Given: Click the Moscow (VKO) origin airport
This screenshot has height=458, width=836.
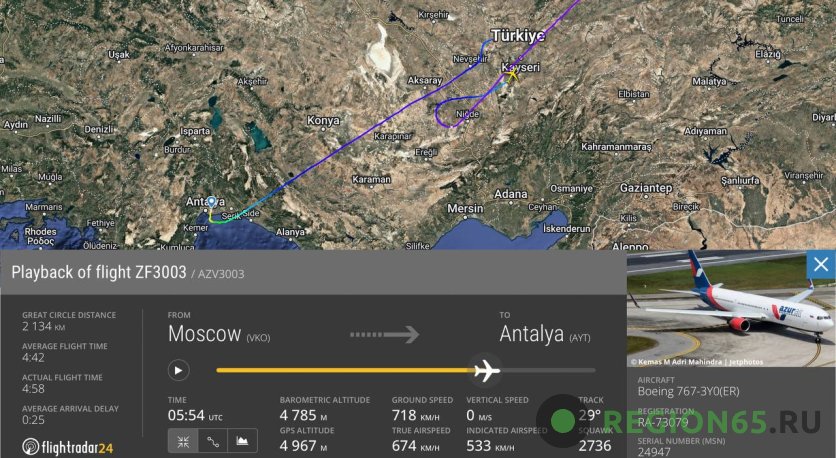Looking at the screenshot, I should [219, 334].
